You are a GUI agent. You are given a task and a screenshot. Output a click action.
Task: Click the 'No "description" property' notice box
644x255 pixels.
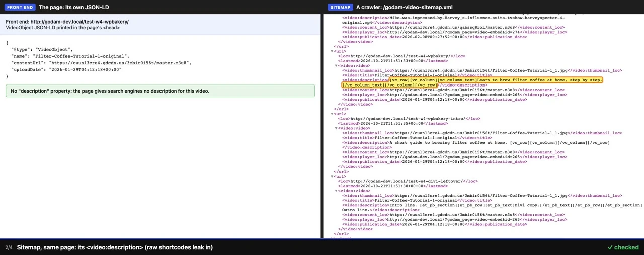(160, 91)
